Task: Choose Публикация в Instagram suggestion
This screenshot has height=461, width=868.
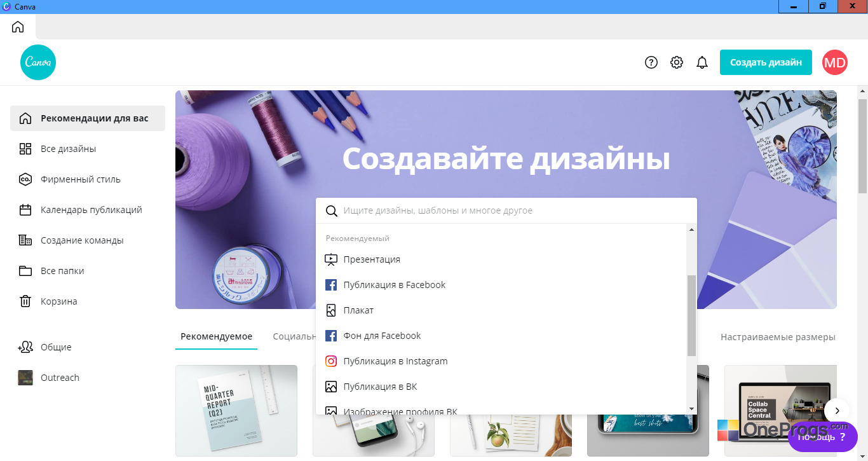Action: (501, 361)
